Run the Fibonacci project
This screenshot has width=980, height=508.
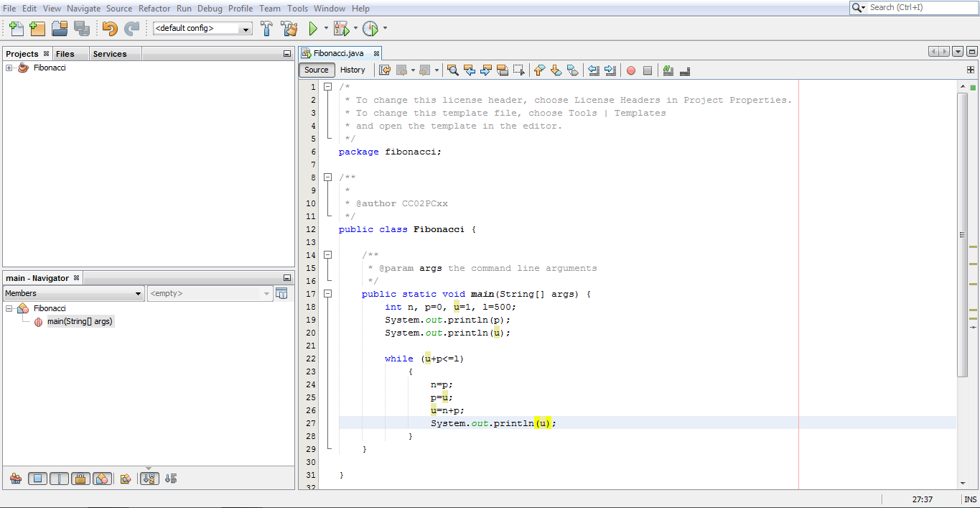coord(314,29)
